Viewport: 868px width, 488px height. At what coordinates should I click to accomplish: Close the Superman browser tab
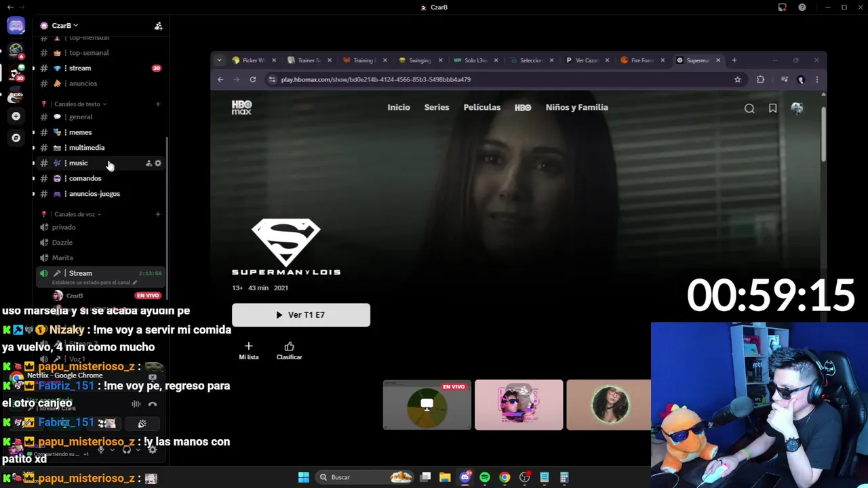(x=717, y=60)
